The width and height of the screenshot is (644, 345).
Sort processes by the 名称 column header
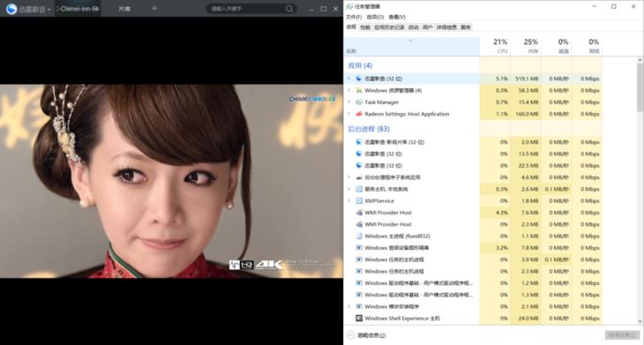click(412, 47)
